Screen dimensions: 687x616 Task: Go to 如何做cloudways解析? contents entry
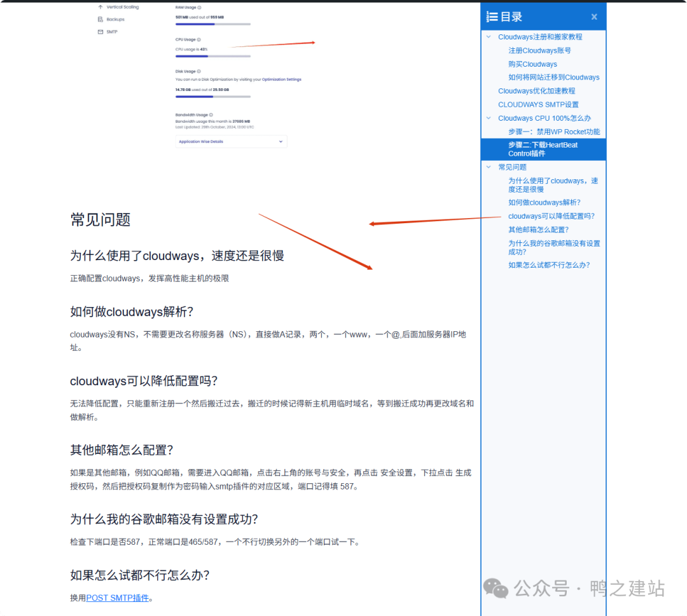point(544,202)
